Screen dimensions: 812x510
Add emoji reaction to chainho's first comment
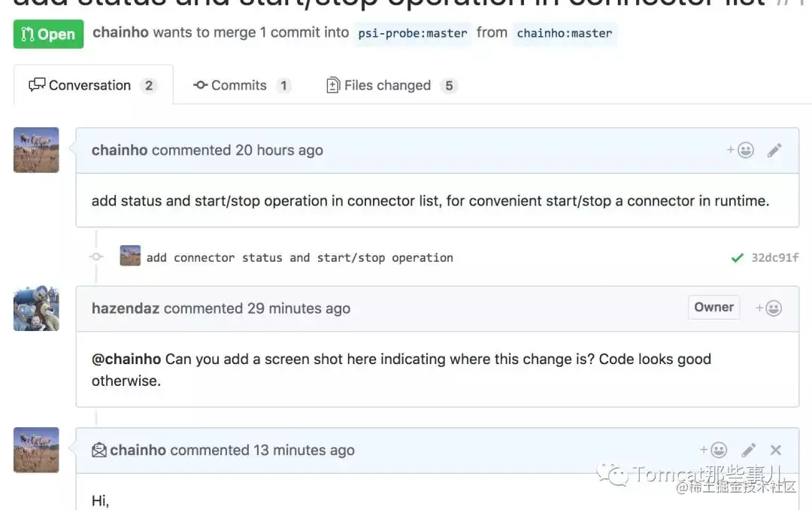(741, 150)
